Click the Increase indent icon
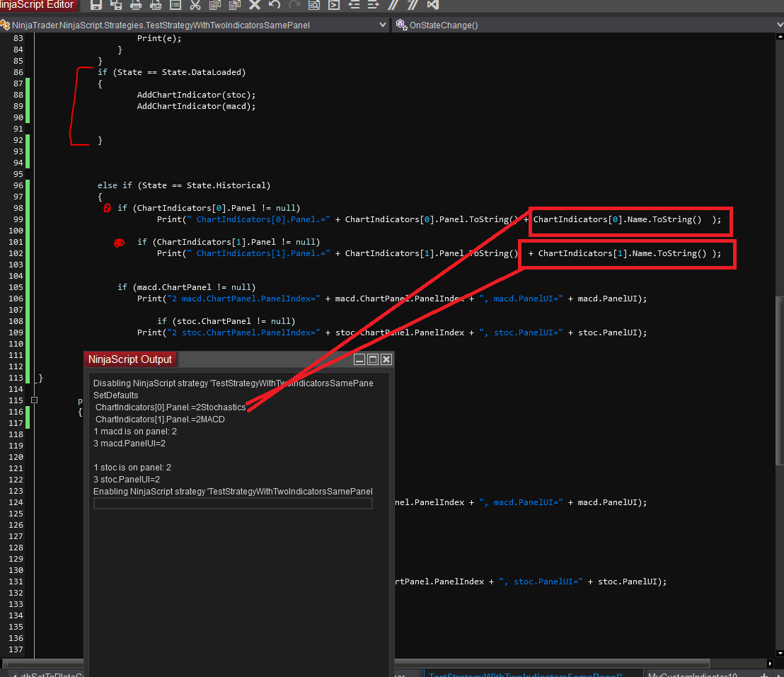 coord(374,5)
